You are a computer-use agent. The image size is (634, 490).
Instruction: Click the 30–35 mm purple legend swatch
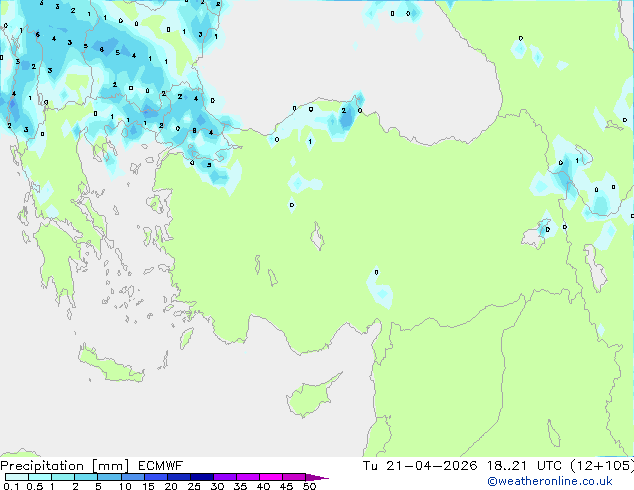tap(225, 477)
